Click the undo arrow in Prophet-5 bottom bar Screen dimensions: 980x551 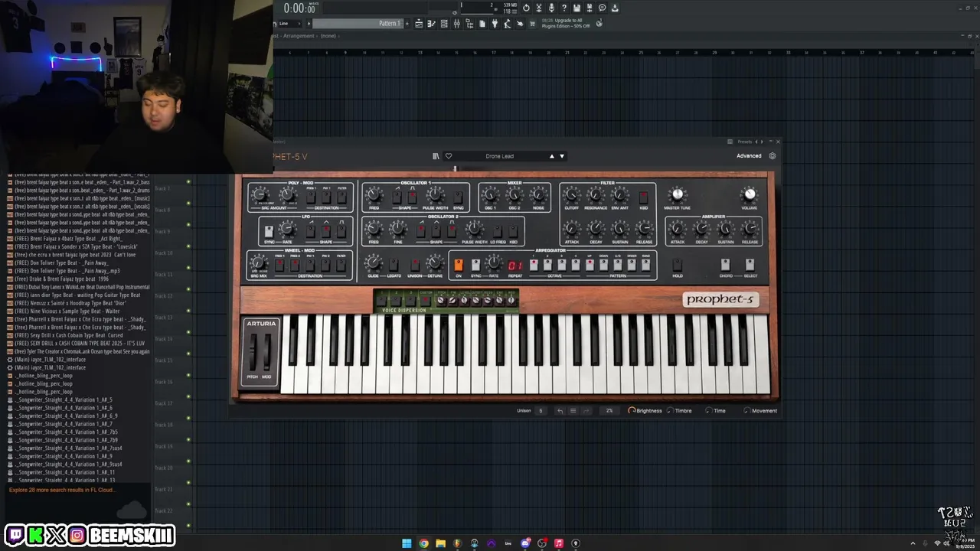coord(560,411)
